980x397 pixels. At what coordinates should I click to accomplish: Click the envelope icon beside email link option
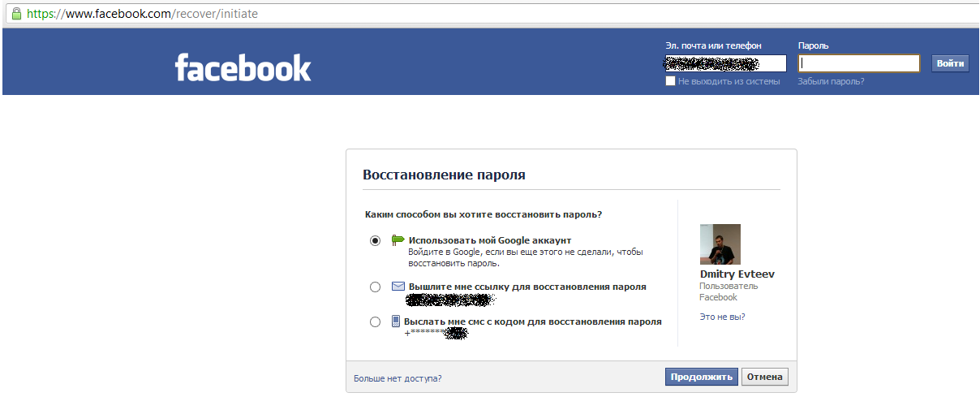pos(398,287)
